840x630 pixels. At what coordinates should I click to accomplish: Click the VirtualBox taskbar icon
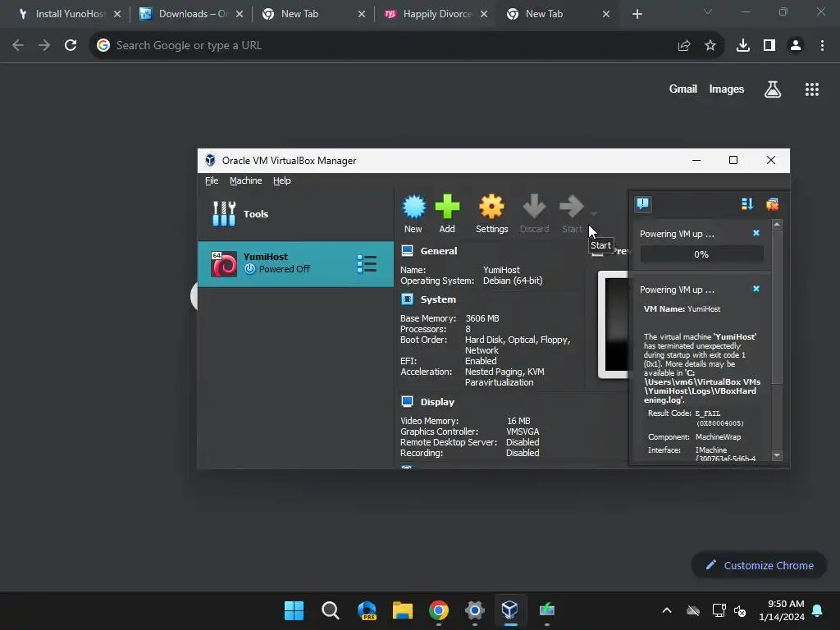509,610
